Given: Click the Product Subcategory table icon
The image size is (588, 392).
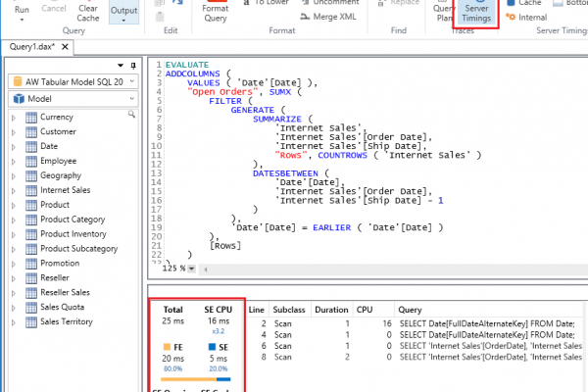Looking at the screenshot, I should [31, 249].
